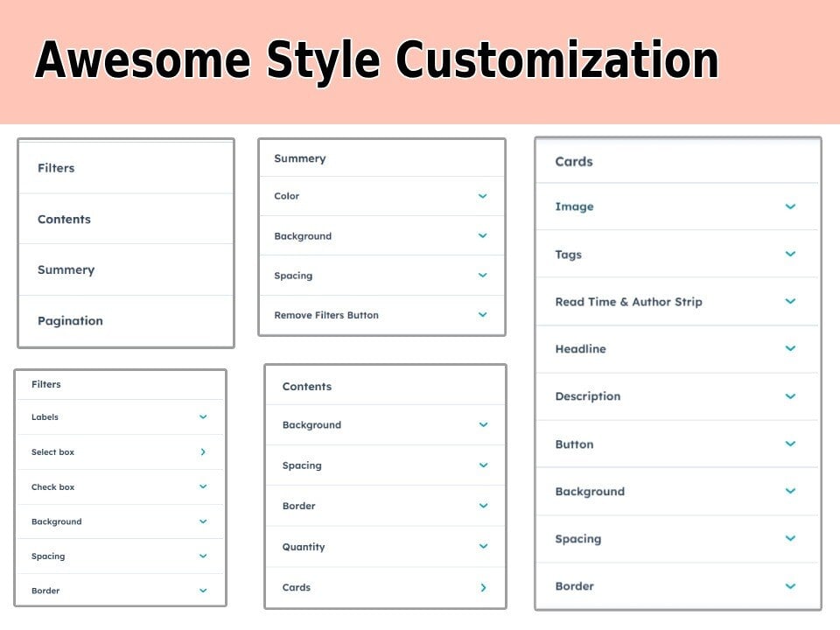Expand the Tags section in Cards panel

[x=789, y=255]
